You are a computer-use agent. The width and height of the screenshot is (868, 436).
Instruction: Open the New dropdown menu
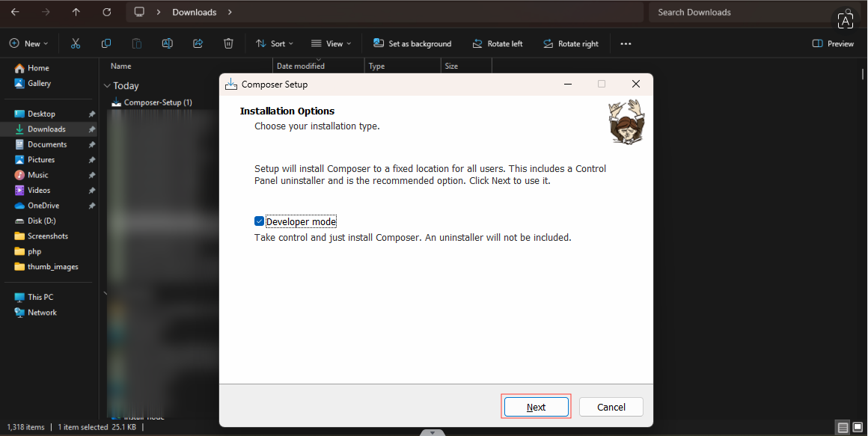point(28,43)
